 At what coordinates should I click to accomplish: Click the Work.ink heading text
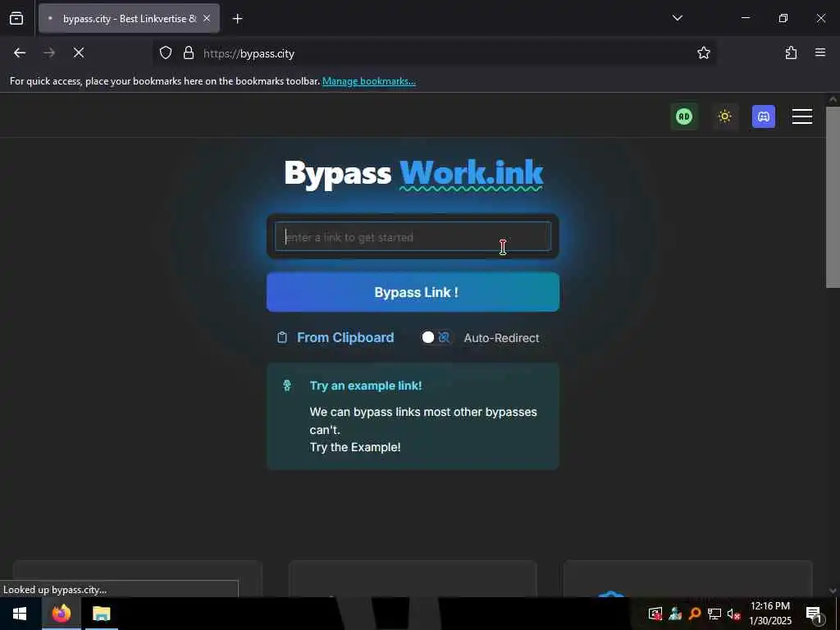tap(472, 173)
